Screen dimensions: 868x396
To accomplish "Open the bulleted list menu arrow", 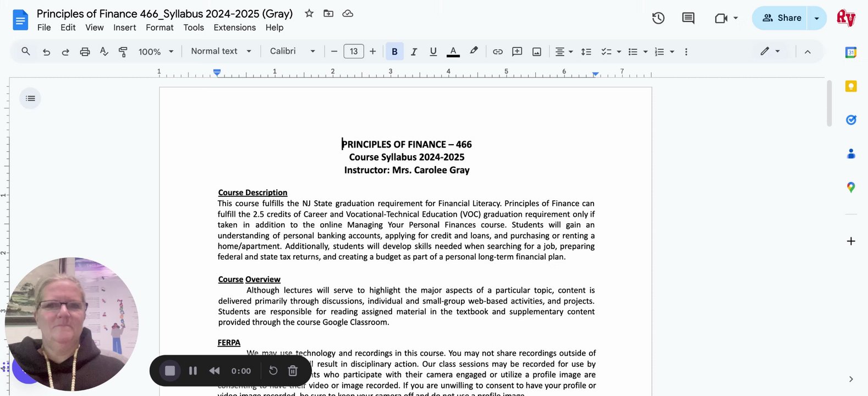I will (645, 52).
